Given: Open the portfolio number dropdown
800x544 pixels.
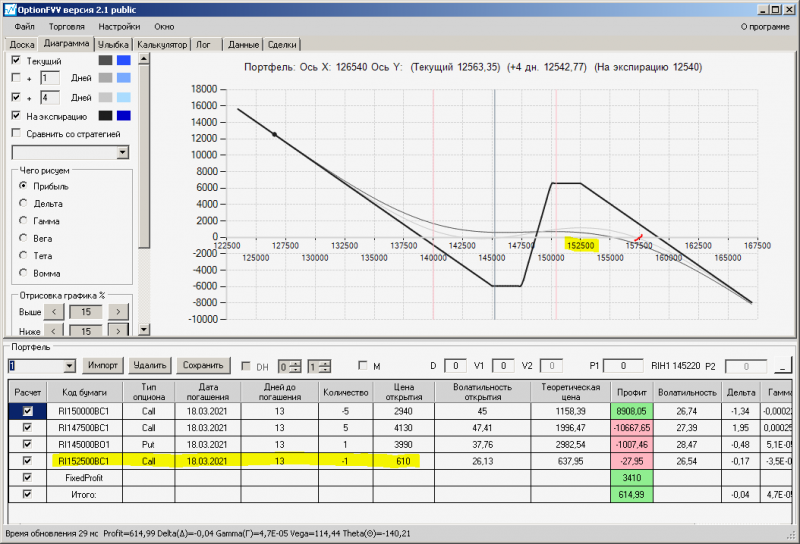Looking at the screenshot, I should [x=70, y=365].
